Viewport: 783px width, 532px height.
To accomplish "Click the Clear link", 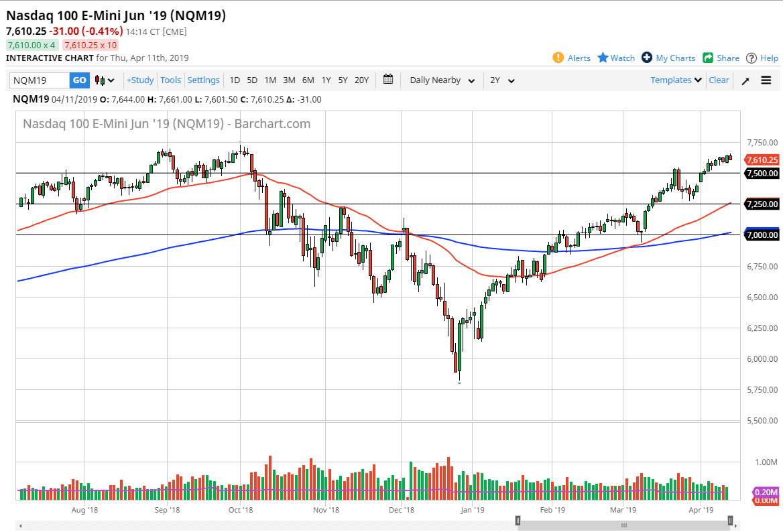I will pyautogui.click(x=719, y=80).
